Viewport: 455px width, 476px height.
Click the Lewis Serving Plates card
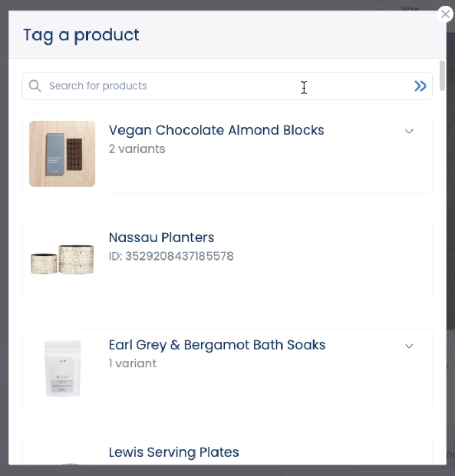click(x=227, y=450)
